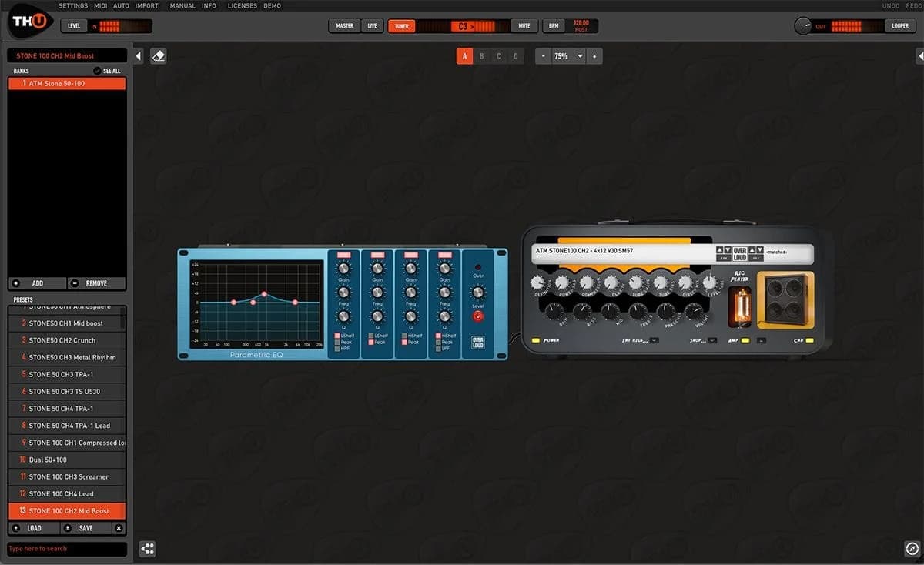
Task: Click the Rig Player tube icon
Action: pos(740,305)
